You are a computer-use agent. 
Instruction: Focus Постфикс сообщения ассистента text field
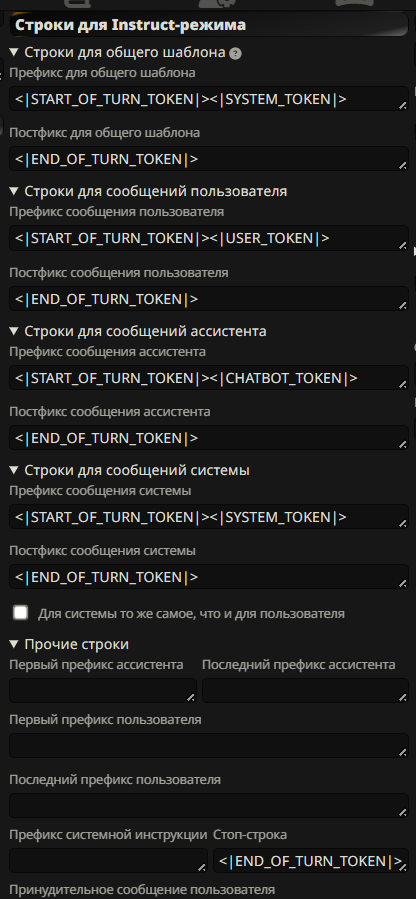click(209, 438)
